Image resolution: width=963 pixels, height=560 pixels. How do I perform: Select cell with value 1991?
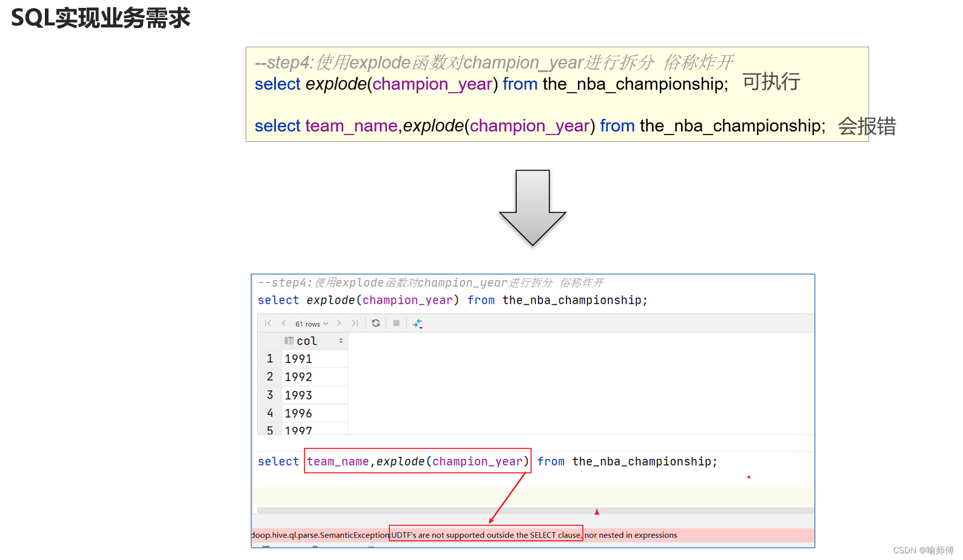point(315,359)
